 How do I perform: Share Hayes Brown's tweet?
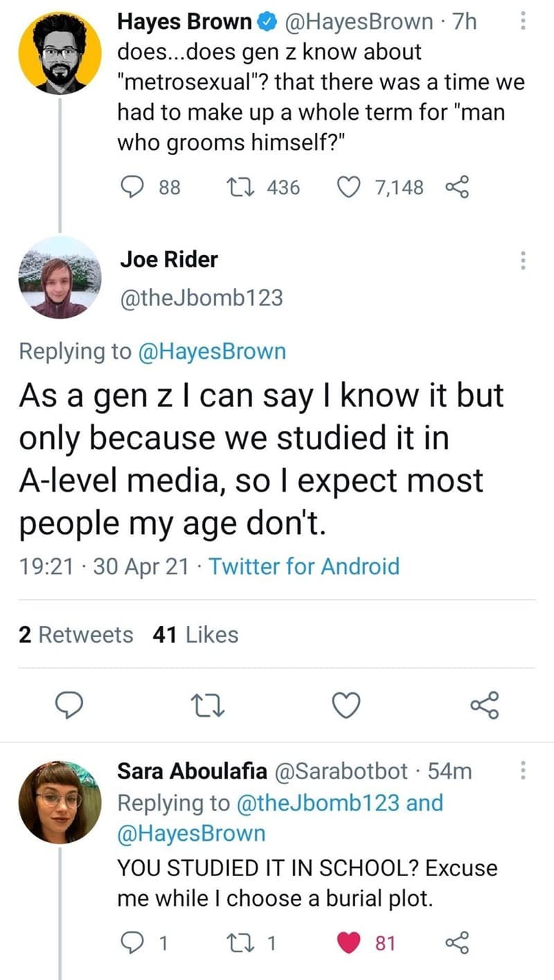pos(457,186)
